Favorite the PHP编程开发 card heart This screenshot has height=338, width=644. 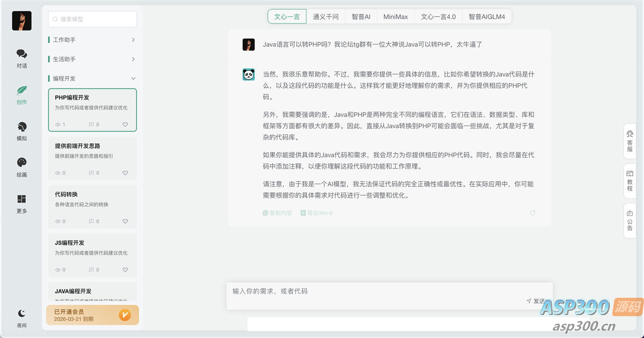[125, 124]
